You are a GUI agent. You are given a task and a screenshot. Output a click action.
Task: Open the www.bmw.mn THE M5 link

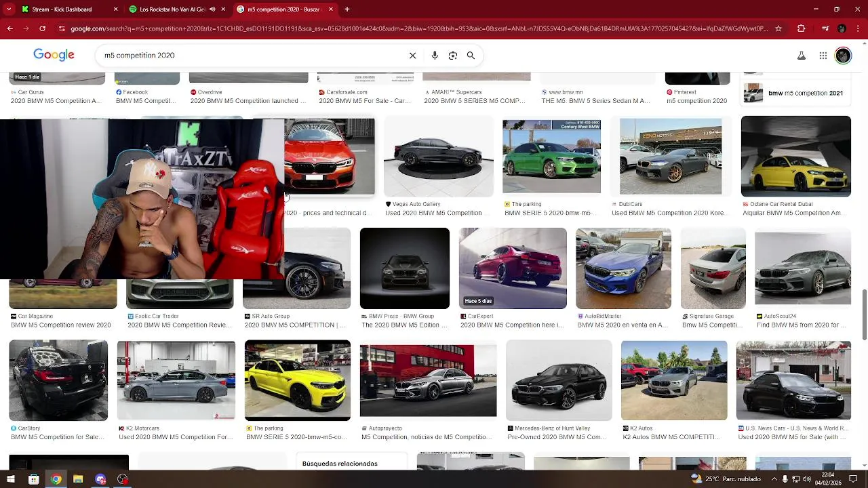[x=596, y=101]
